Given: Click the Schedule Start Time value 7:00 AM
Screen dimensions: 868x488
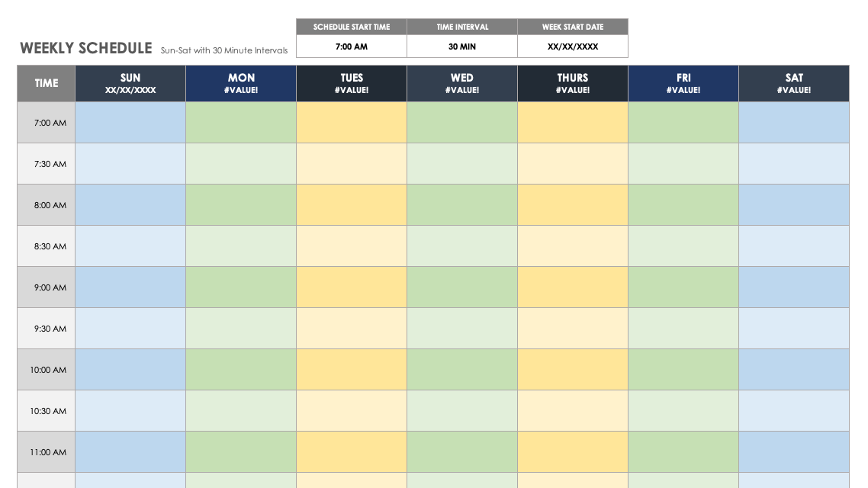Looking at the screenshot, I should pyautogui.click(x=352, y=47).
